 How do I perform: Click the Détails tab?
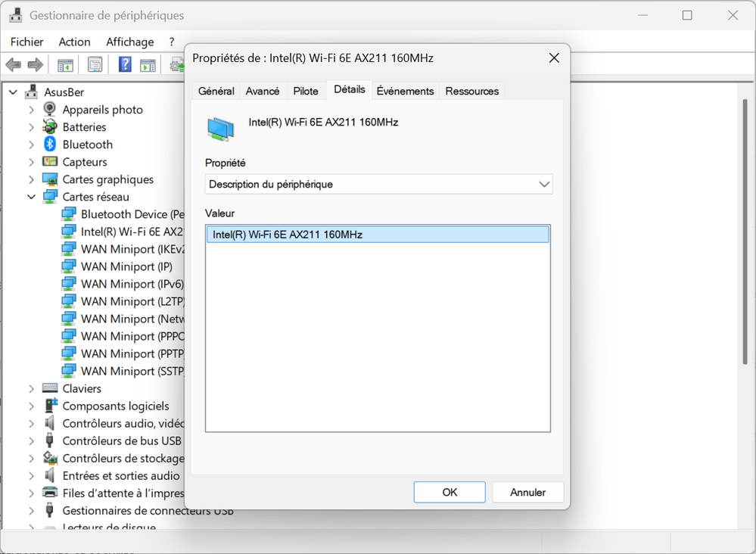(x=350, y=89)
